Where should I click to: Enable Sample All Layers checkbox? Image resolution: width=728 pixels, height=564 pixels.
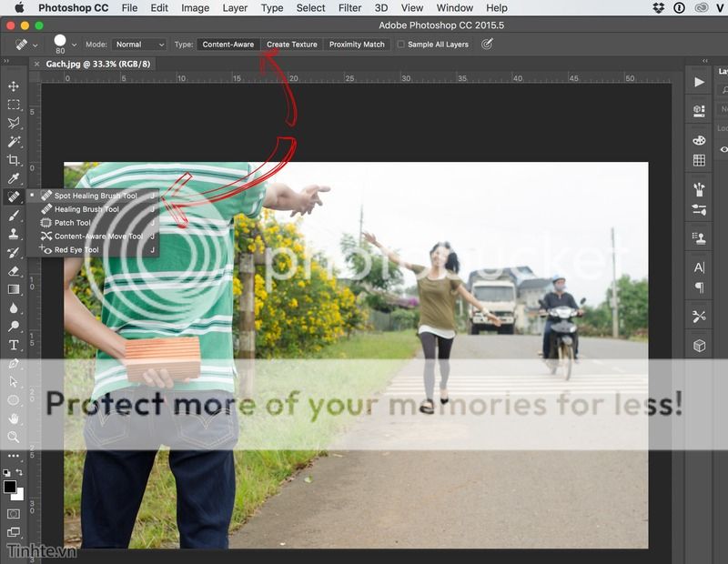401,45
